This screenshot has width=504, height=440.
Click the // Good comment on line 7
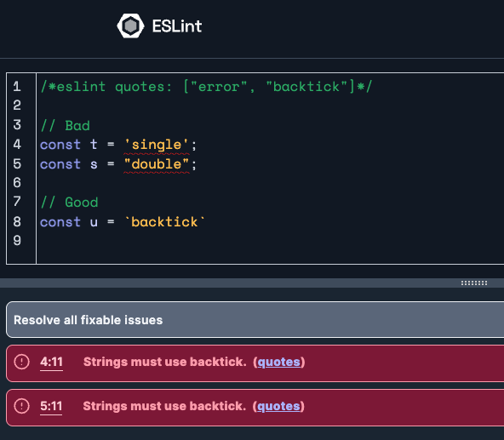click(x=69, y=203)
